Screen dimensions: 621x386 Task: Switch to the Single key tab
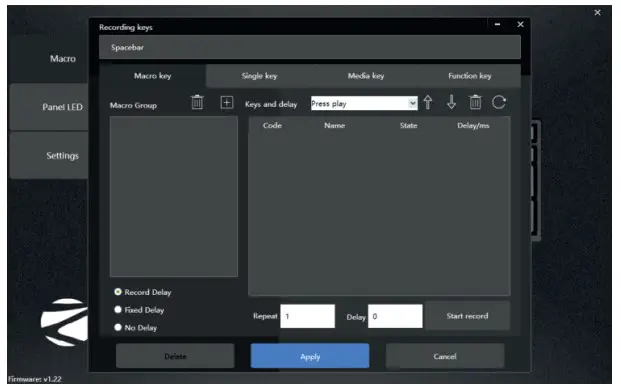(259, 76)
